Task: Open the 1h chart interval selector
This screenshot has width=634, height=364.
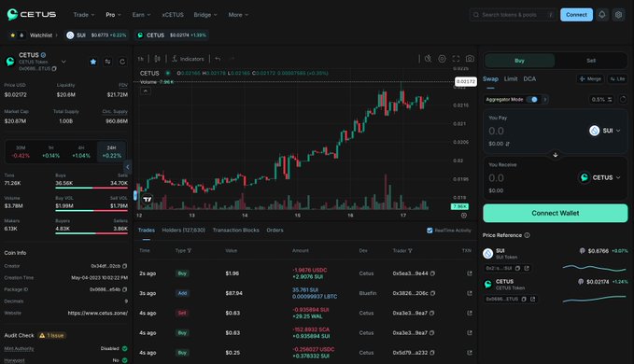Action: [x=140, y=59]
